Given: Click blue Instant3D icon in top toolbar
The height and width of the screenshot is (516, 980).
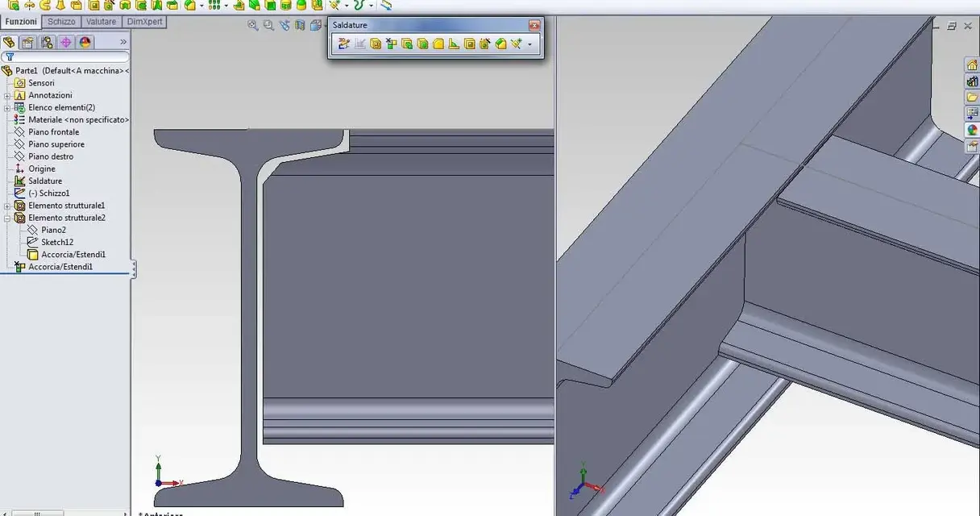Looking at the screenshot, I should tap(387, 5).
